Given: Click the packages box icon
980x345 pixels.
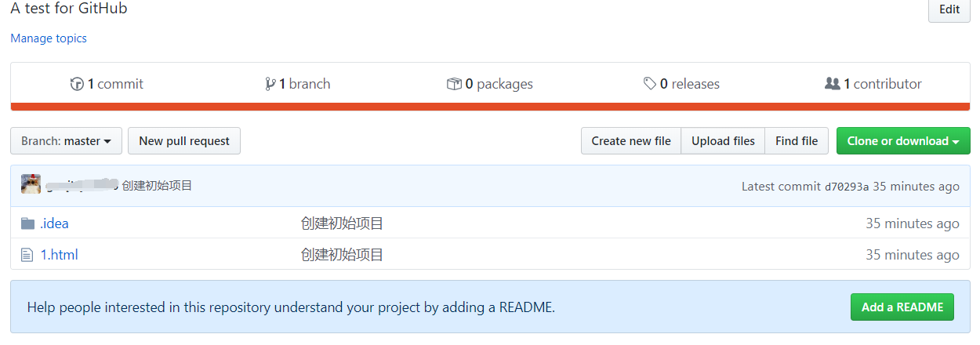Looking at the screenshot, I should coord(454,84).
